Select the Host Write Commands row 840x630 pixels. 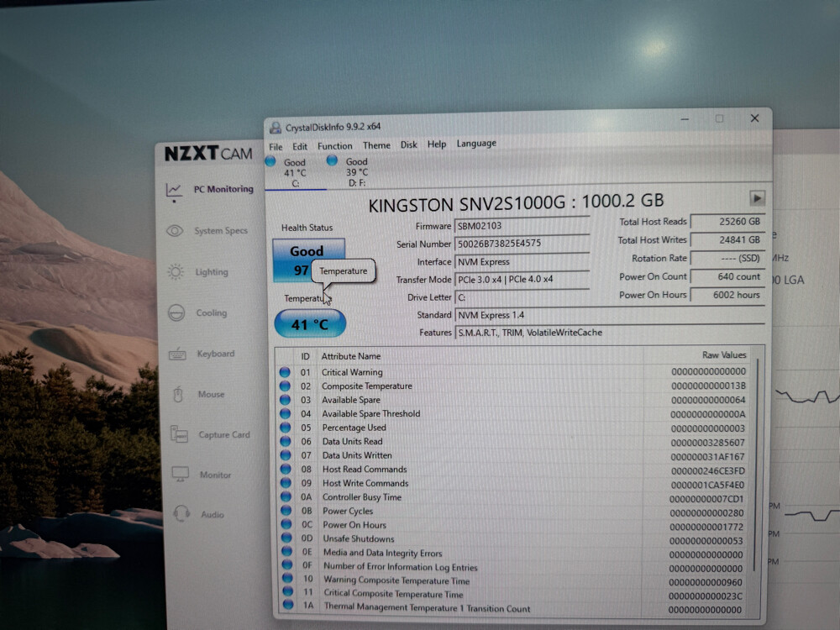pyautogui.click(x=513, y=483)
